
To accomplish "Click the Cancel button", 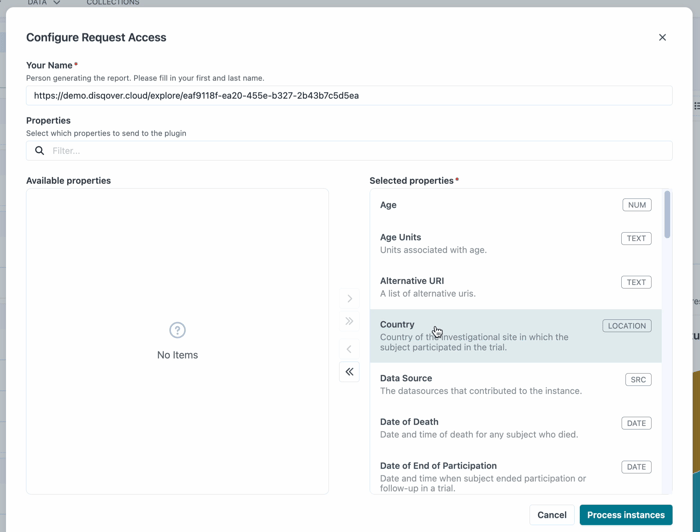I will click(552, 515).
